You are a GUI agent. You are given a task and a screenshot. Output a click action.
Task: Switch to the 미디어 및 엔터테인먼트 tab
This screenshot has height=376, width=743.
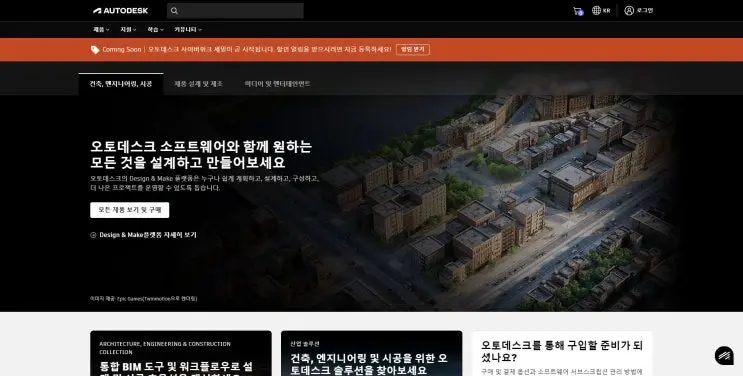pyautogui.click(x=277, y=84)
